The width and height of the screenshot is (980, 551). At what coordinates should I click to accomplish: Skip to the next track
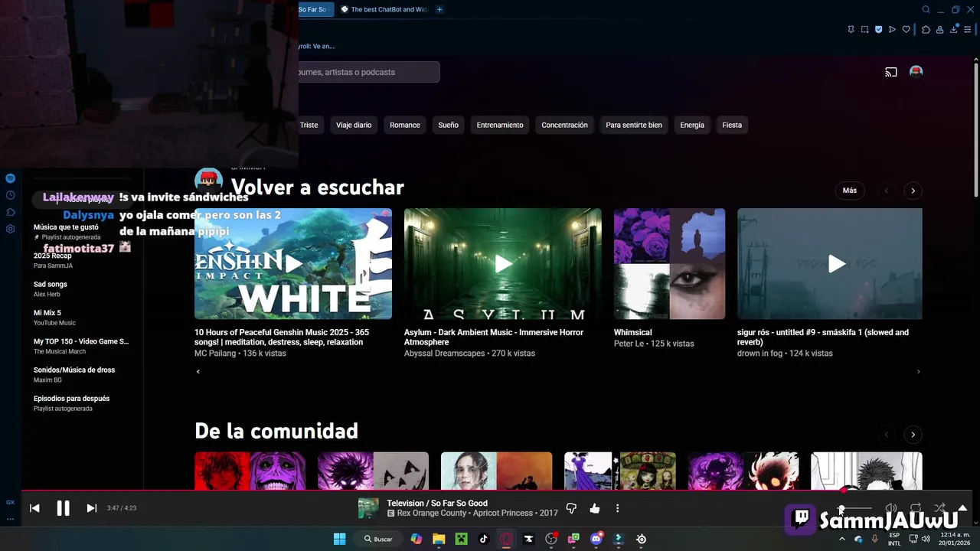(x=91, y=508)
